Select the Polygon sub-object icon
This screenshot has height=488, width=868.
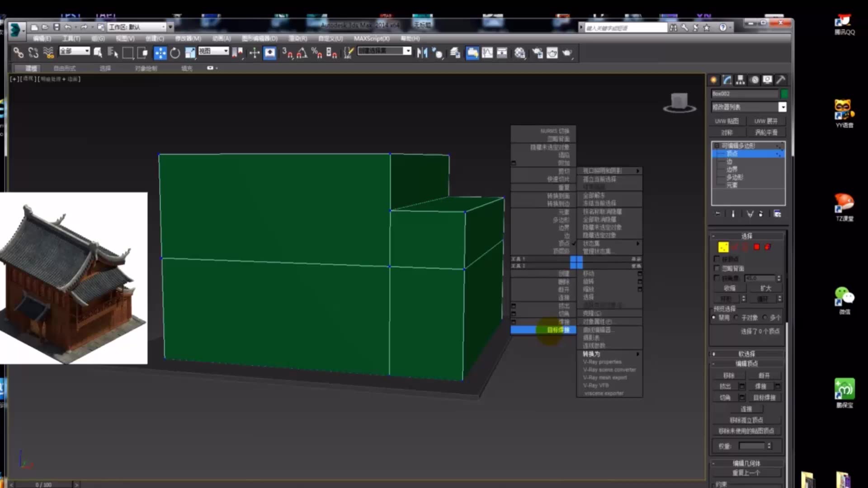tap(757, 247)
